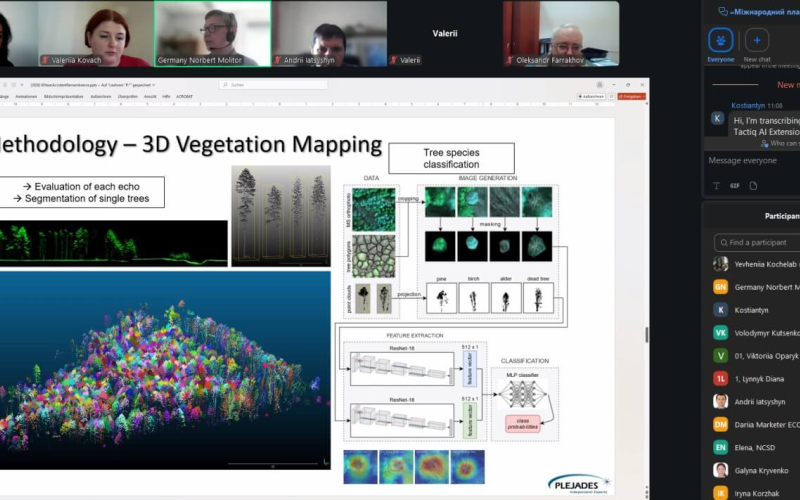Open the ACROBAT ribbon tab
The image size is (800, 500).
[184, 96]
